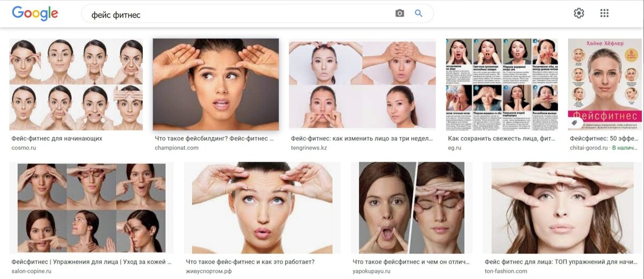Open the живуспортом.рф image thumbnail
Image resolution: width=644 pixels, height=279 pixels.
point(262,208)
